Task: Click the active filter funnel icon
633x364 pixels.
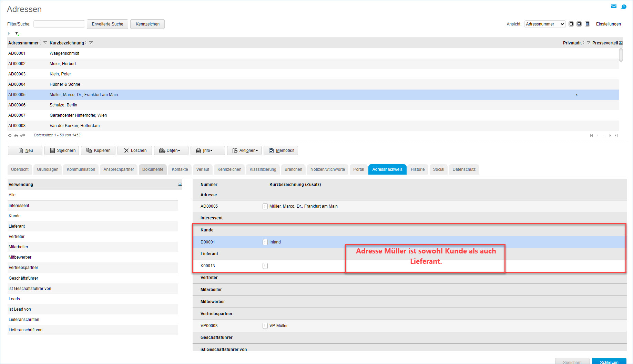Action: (x=17, y=33)
